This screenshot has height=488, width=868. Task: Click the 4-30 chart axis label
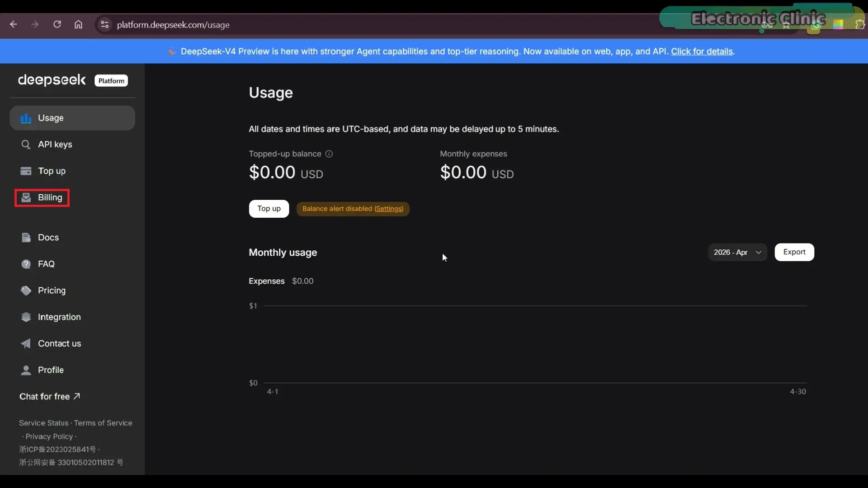tap(798, 392)
